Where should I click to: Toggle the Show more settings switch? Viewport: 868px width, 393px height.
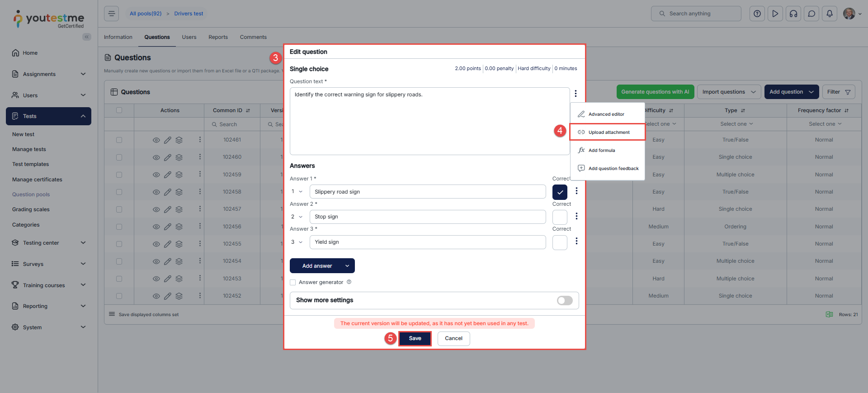coord(565,301)
